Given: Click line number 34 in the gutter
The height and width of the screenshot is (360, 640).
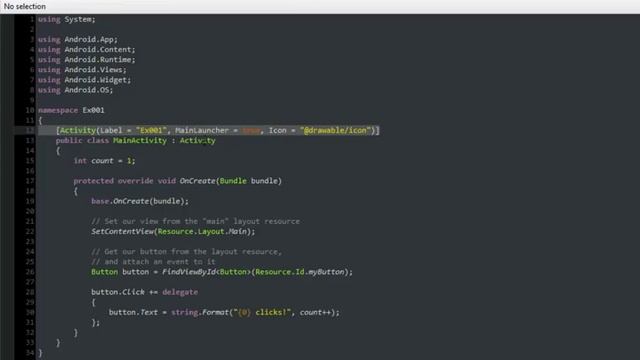Looking at the screenshot, I should [30, 353].
